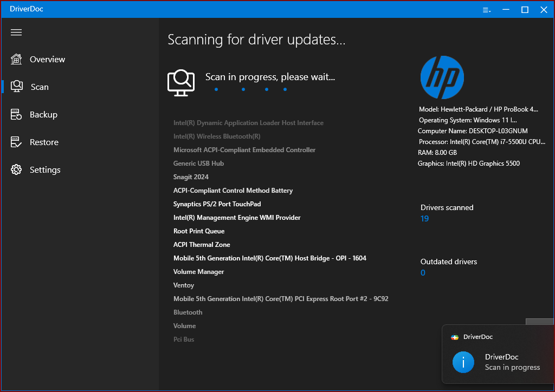This screenshot has height=392, width=555.
Task: Open title bar options menu dropdown
Action: click(487, 10)
